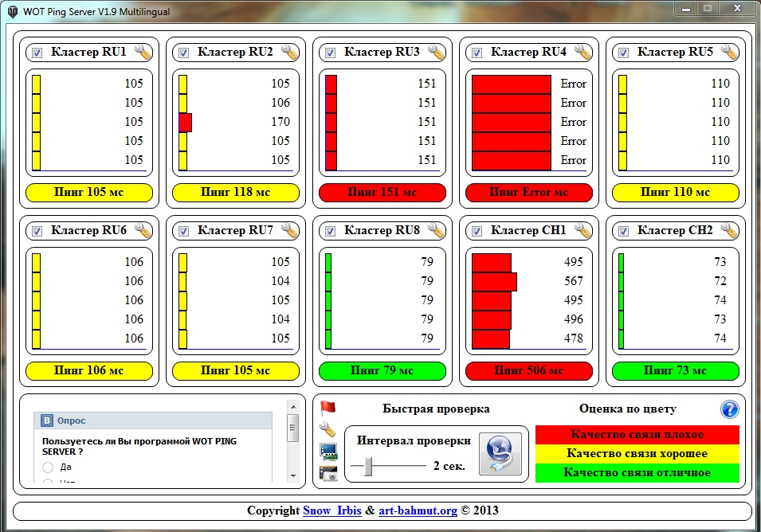Click the Пинг 106 мс bar under RU6
The image size is (761, 532).
coord(89,371)
